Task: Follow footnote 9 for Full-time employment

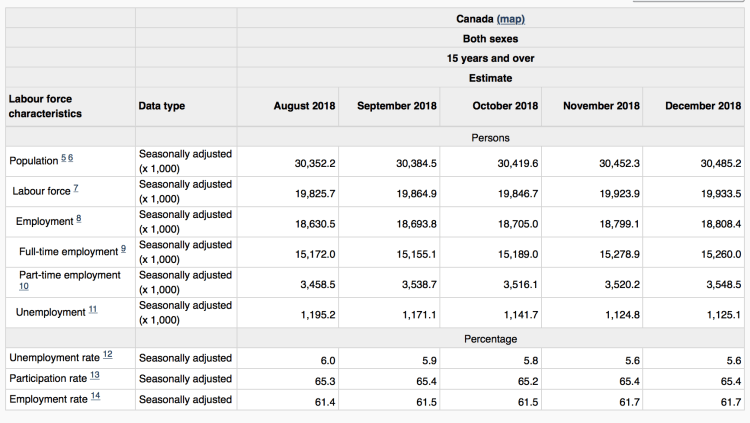Action: 123,249
